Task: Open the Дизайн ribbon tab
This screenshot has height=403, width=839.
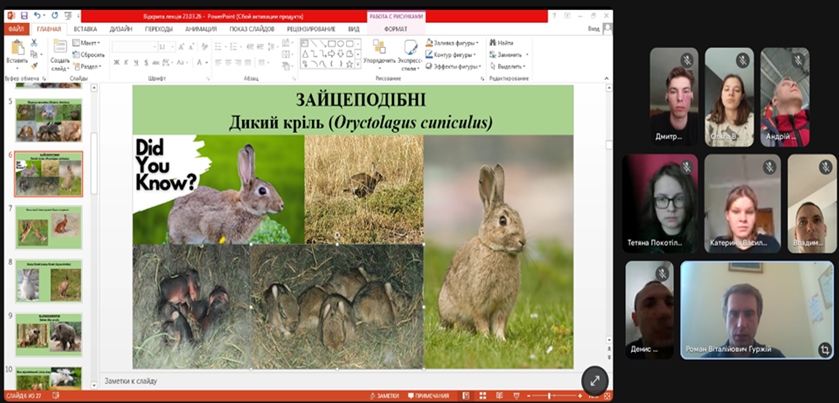Action: point(121,29)
